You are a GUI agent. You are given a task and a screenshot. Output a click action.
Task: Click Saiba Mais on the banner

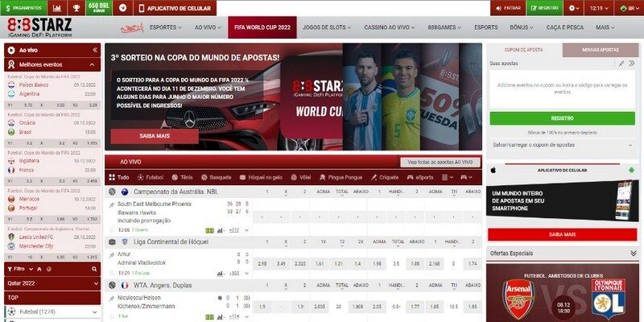coord(155,136)
